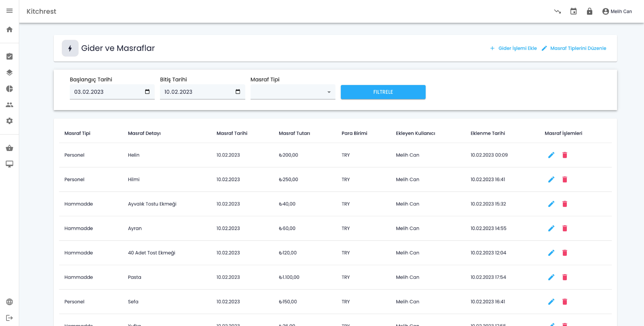The width and height of the screenshot is (644, 326).
Task: Open the people/users sidebar icon
Action: coord(10,105)
